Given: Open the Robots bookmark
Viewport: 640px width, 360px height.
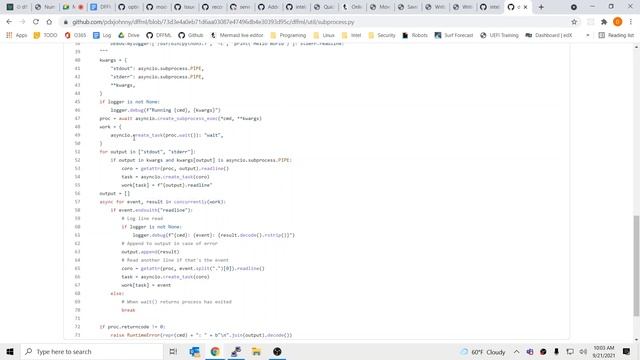Looking at the screenshot, I should (415, 36).
